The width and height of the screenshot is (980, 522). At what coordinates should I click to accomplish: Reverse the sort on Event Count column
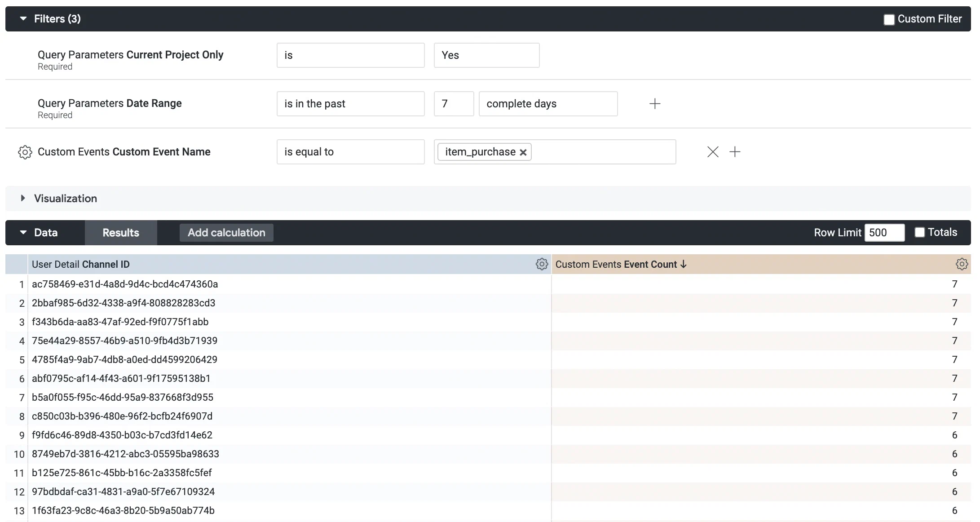(684, 265)
